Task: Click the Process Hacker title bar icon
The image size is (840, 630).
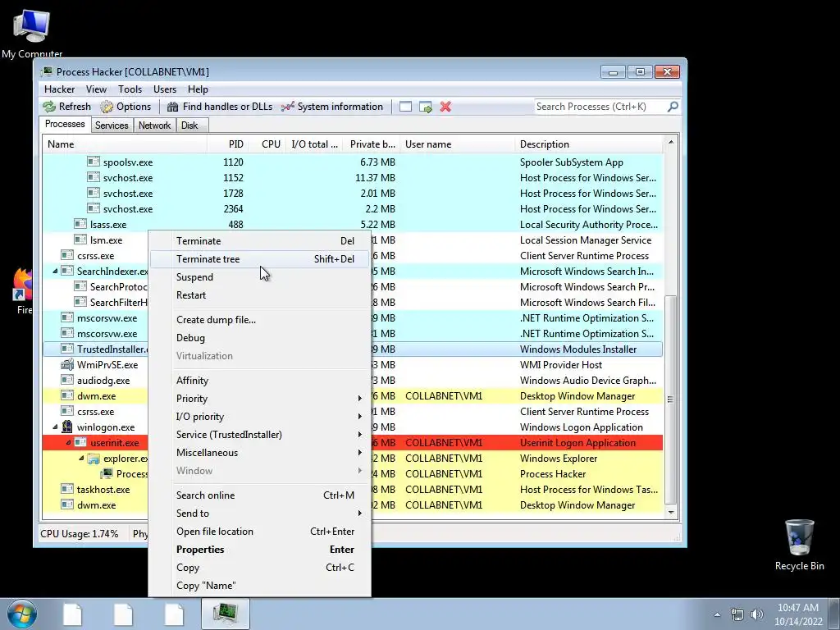Action: 47,72
